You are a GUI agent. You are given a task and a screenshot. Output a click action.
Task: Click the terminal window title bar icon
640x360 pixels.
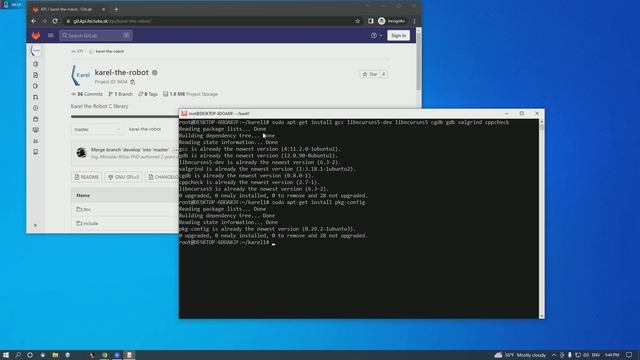click(184, 113)
